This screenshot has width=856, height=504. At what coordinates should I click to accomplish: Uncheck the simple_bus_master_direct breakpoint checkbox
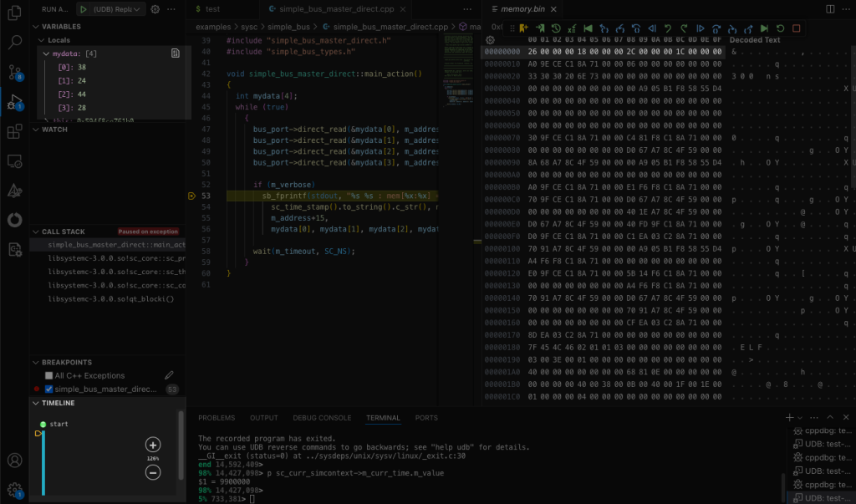[x=48, y=389]
